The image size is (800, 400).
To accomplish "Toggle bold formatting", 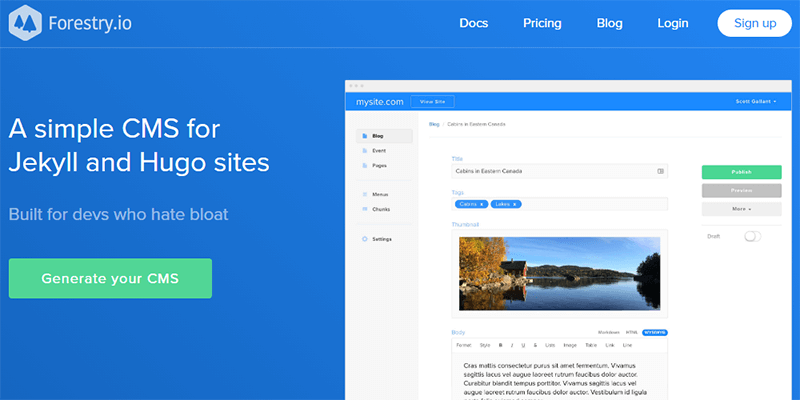I will (x=501, y=345).
